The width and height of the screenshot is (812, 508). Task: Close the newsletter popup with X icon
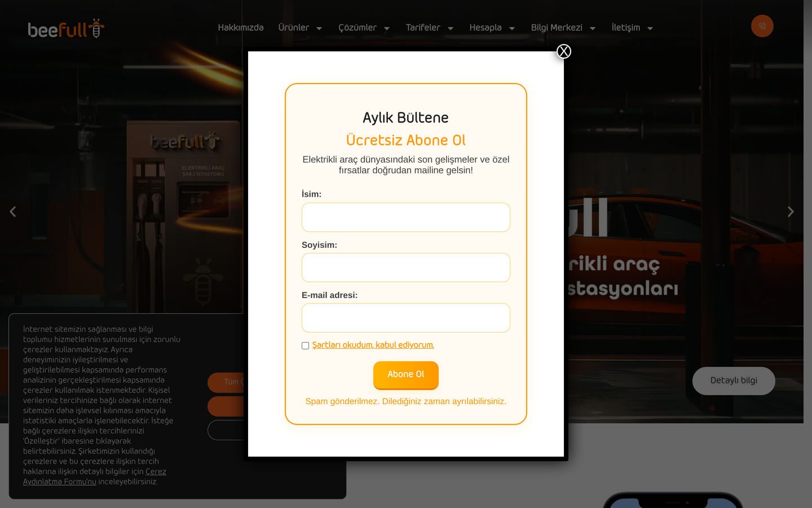564,51
